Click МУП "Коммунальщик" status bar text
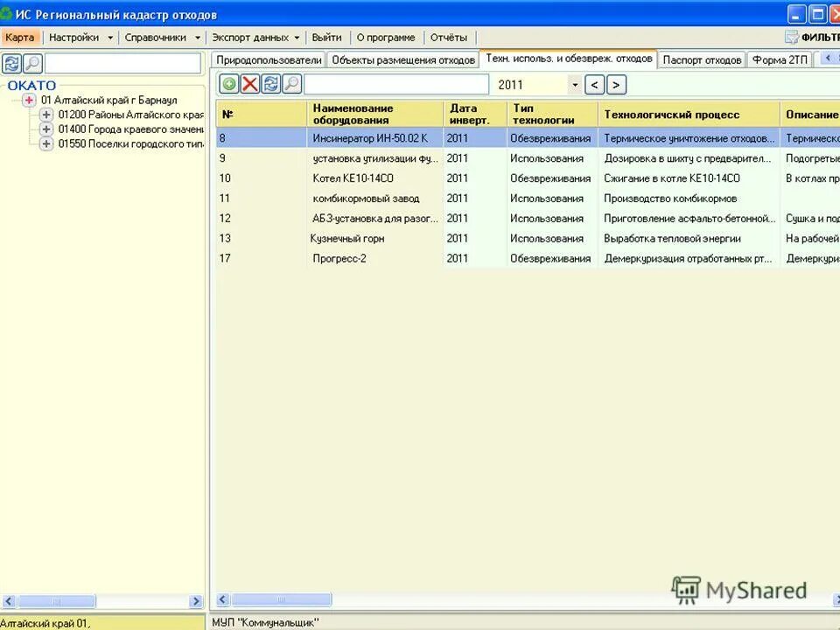The height and width of the screenshot is (630, 840). tap(265, 622)
